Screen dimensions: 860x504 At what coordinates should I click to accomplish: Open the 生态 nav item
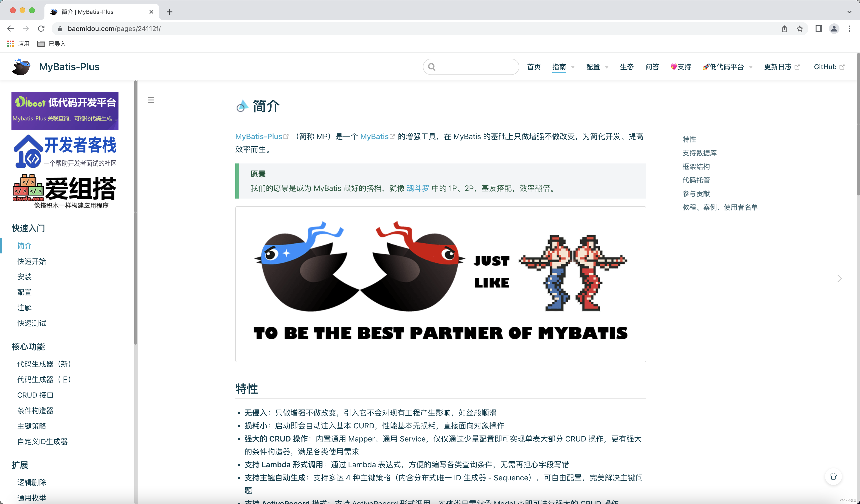tap(627, 67)
